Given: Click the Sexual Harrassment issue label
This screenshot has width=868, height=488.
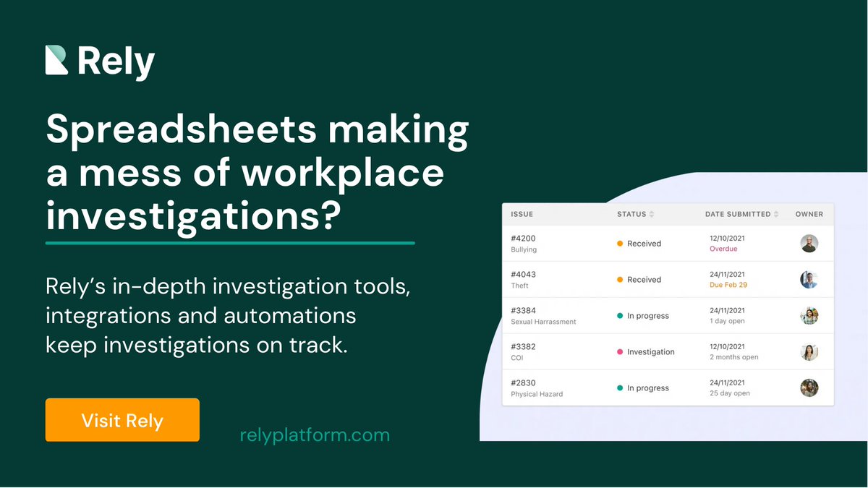Looking at the screenshot, I should (x=543, y=322).
